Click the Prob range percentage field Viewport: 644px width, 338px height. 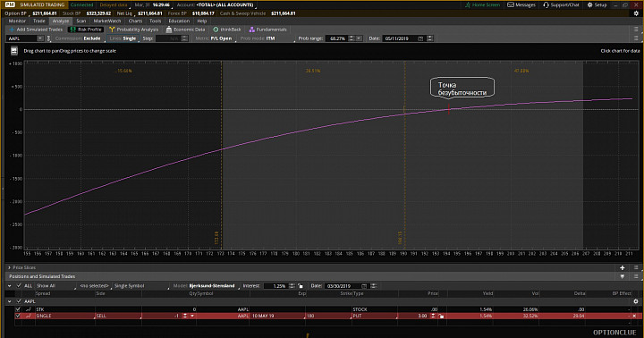click(337, 38)
